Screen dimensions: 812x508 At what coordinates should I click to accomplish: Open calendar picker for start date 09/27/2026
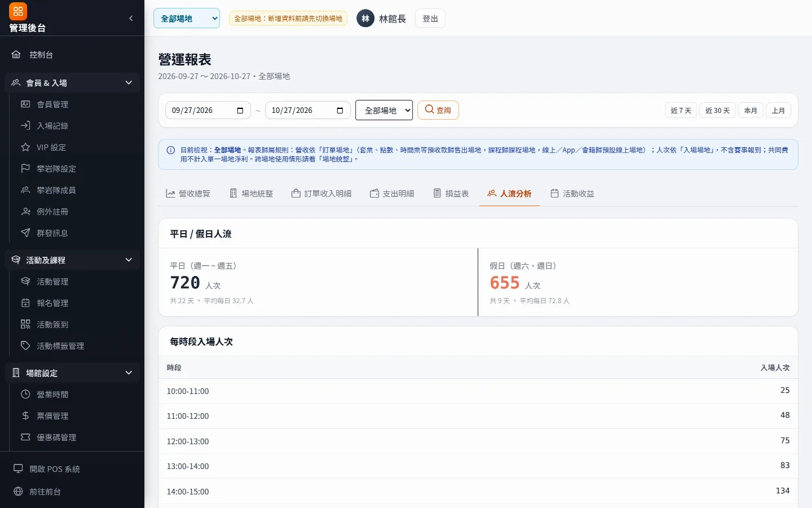(240, 110)
